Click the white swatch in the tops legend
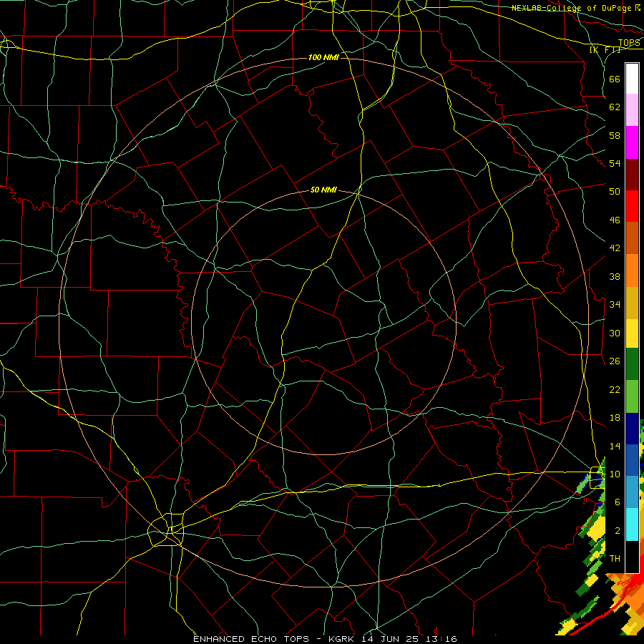The height and width of the screenshot is (644, 644). point(632,79)
